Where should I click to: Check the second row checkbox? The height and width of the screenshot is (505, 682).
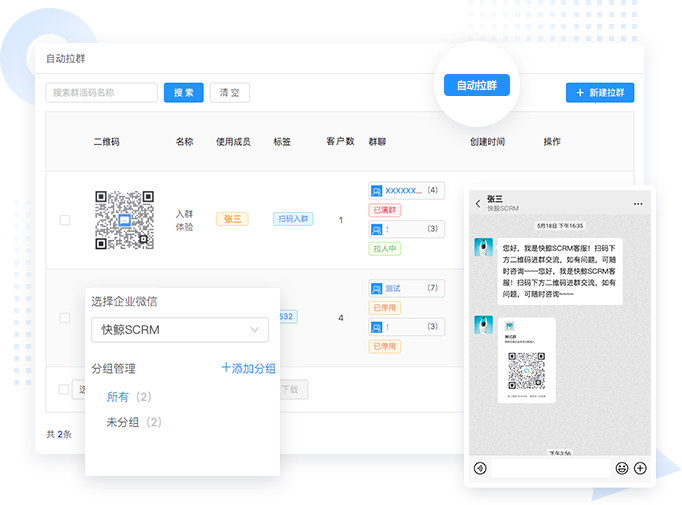point(65,318)
